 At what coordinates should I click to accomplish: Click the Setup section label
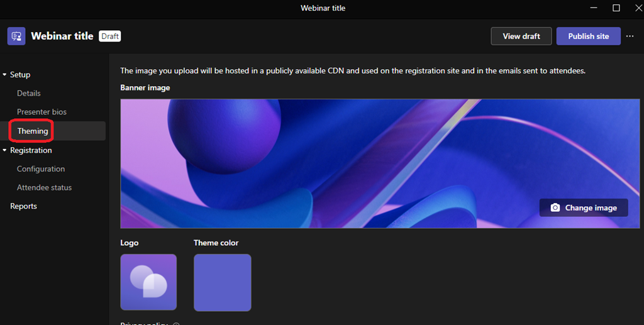coord(20,75)
